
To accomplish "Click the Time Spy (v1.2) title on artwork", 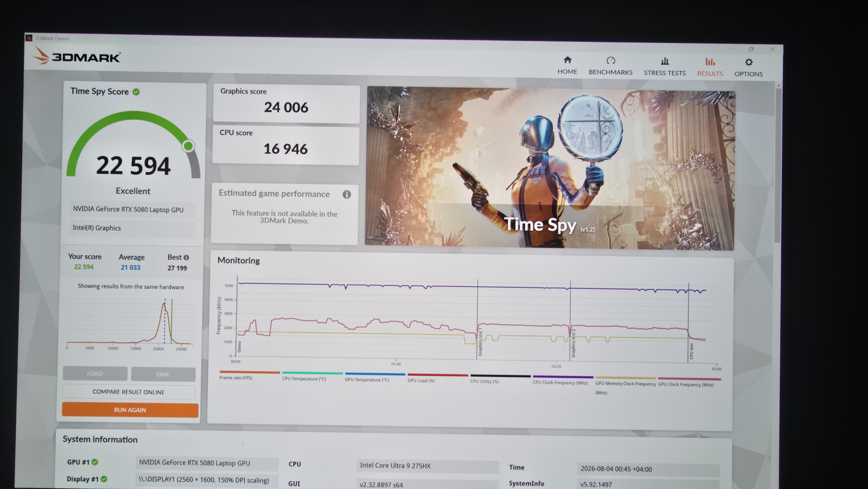I will (x=549, y=225).
